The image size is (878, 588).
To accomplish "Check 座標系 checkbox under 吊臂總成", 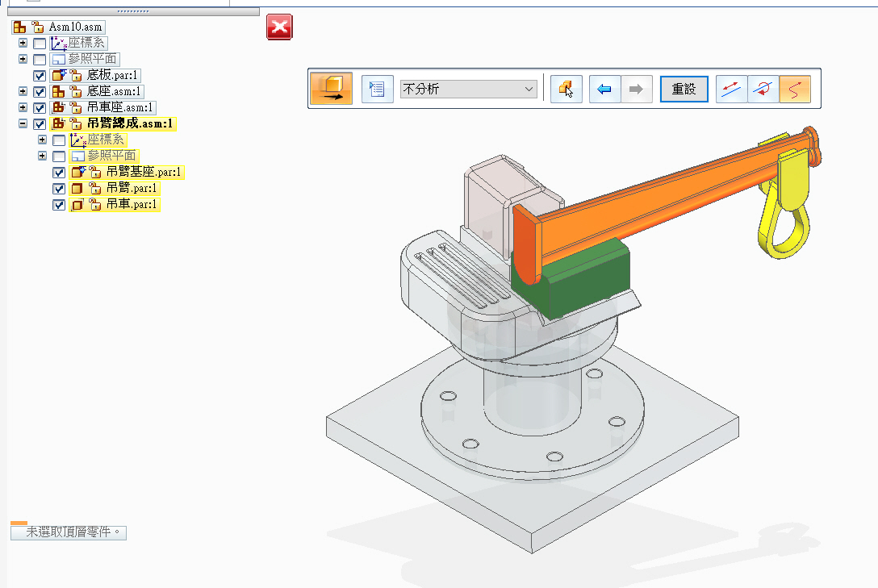I will coord(59,140).
